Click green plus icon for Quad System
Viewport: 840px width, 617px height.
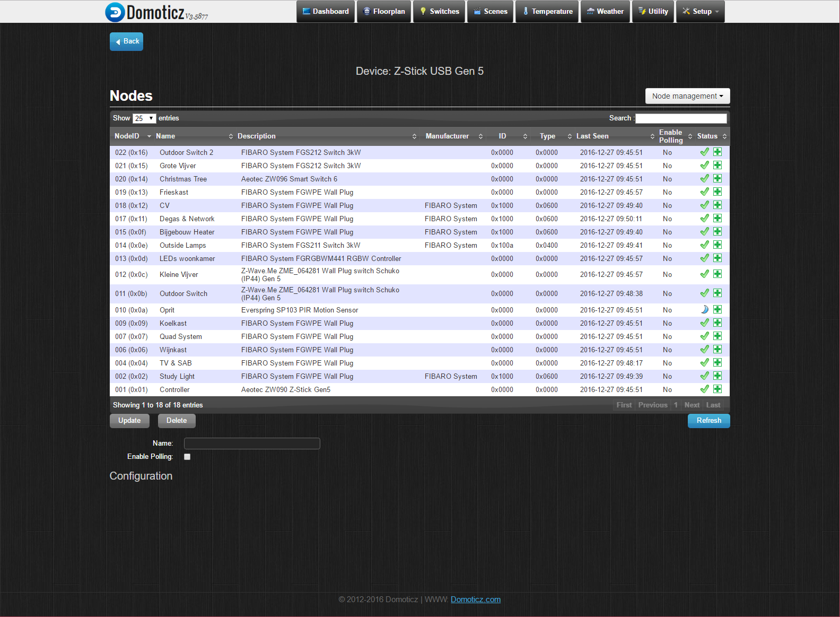coord(717,336)
